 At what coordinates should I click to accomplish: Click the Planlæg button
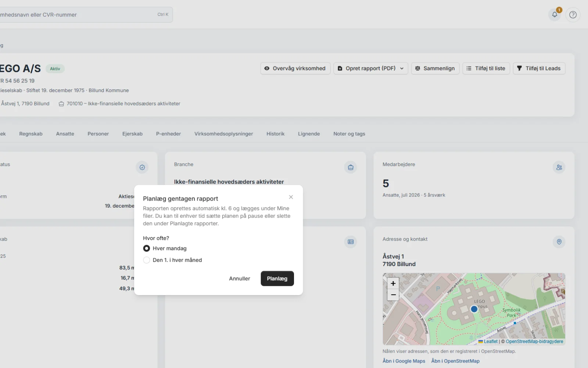277,279
